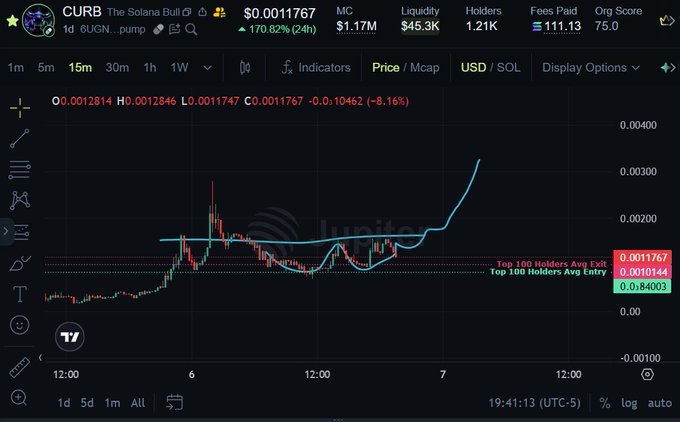Open the yellow holders group icon
The height and width of the screenshot is (422, 680).
tap(219, 12)
